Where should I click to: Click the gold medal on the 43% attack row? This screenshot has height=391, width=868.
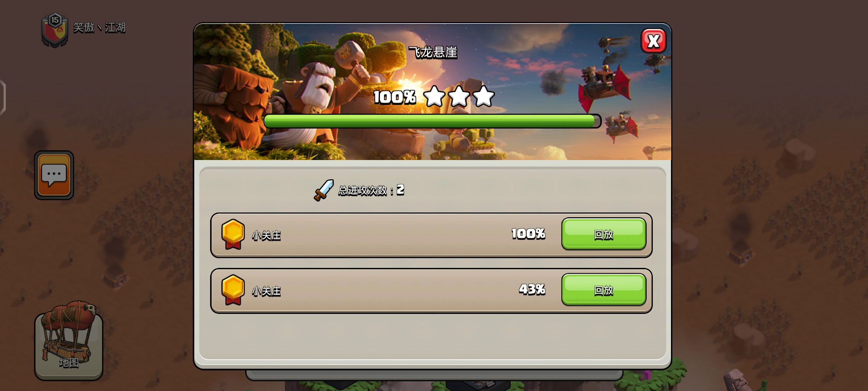click(233, 290)
